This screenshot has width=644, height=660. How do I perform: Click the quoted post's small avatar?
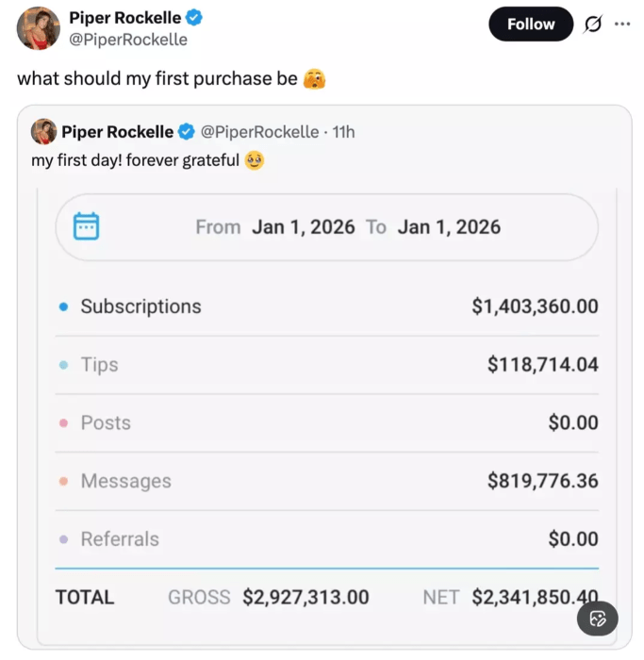tap(44, 131)
